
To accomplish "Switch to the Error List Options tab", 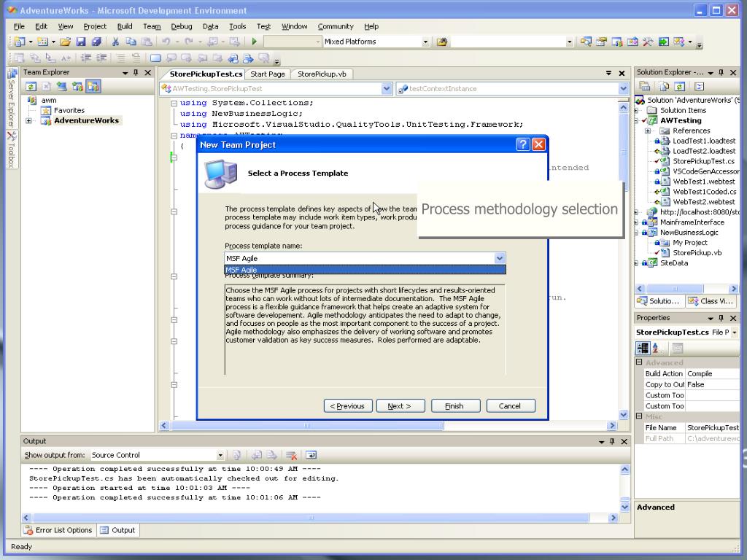I will click(59, 530).
